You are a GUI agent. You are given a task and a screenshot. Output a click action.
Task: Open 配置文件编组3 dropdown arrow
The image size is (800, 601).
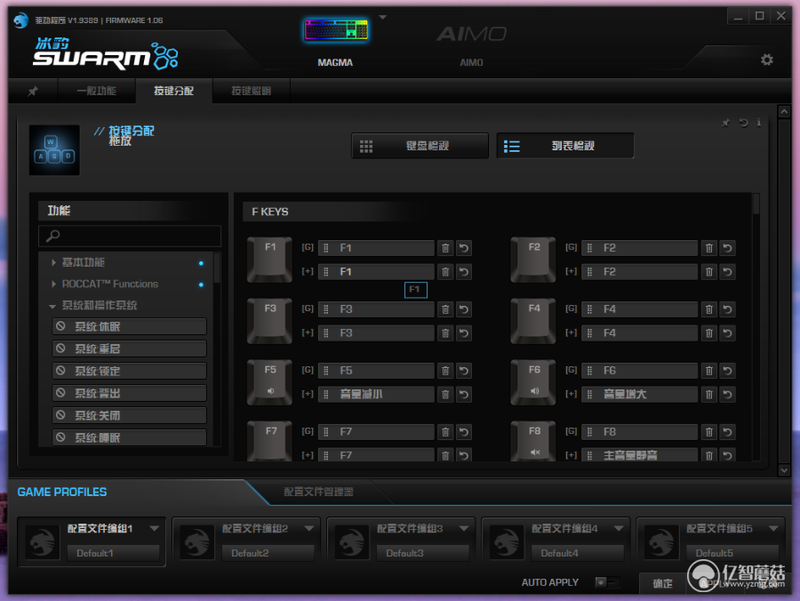point(463,528)
